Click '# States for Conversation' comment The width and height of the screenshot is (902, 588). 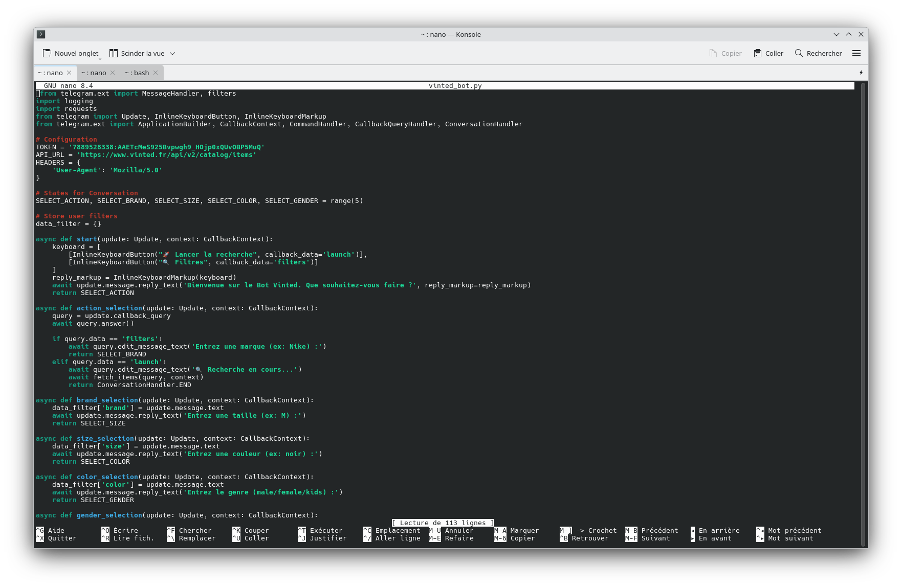pos(87,193)
